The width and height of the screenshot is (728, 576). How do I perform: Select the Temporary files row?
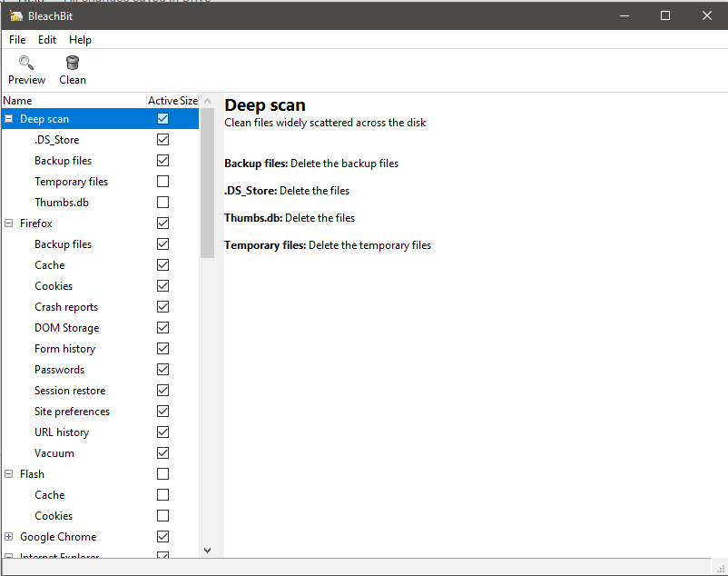tap(100, 182)
